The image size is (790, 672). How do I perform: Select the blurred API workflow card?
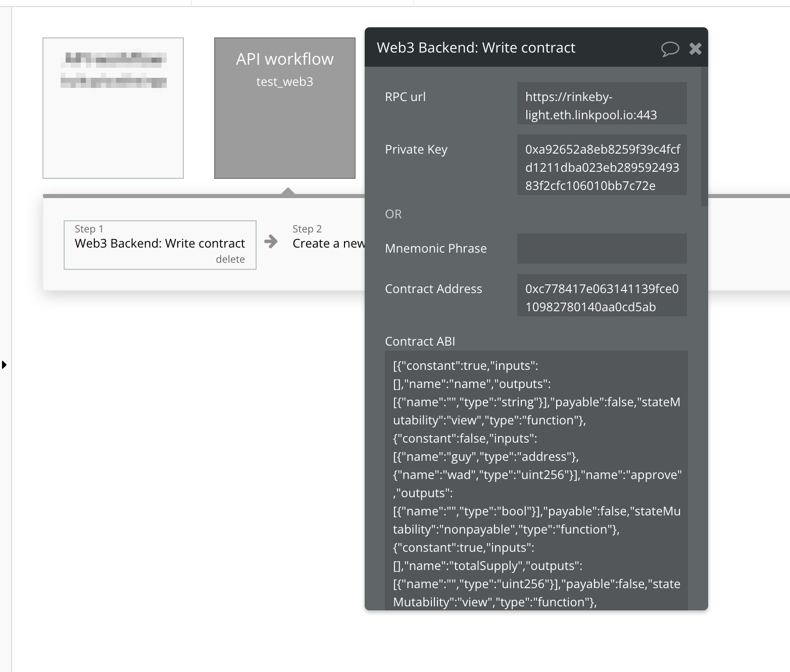(113, 108)
